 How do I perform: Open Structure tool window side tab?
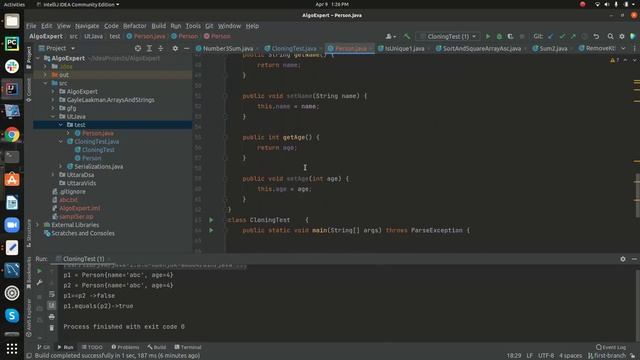(x=29, y=233)
